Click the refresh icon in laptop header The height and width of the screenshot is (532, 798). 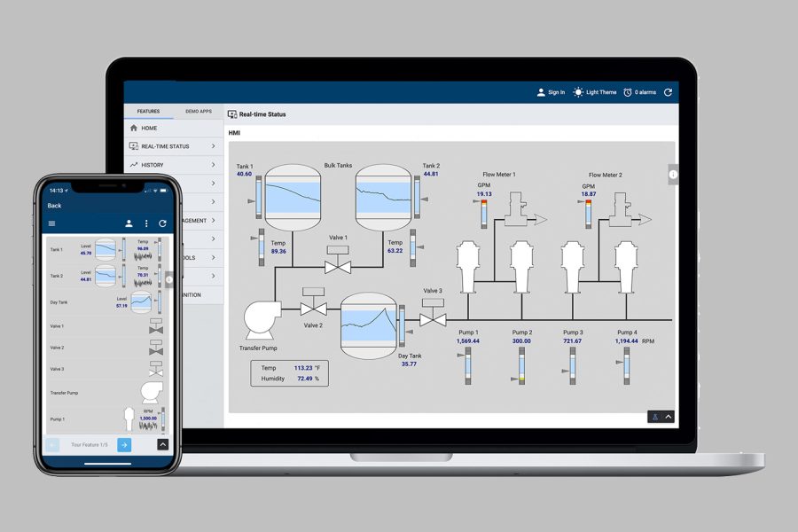(668, 92)
